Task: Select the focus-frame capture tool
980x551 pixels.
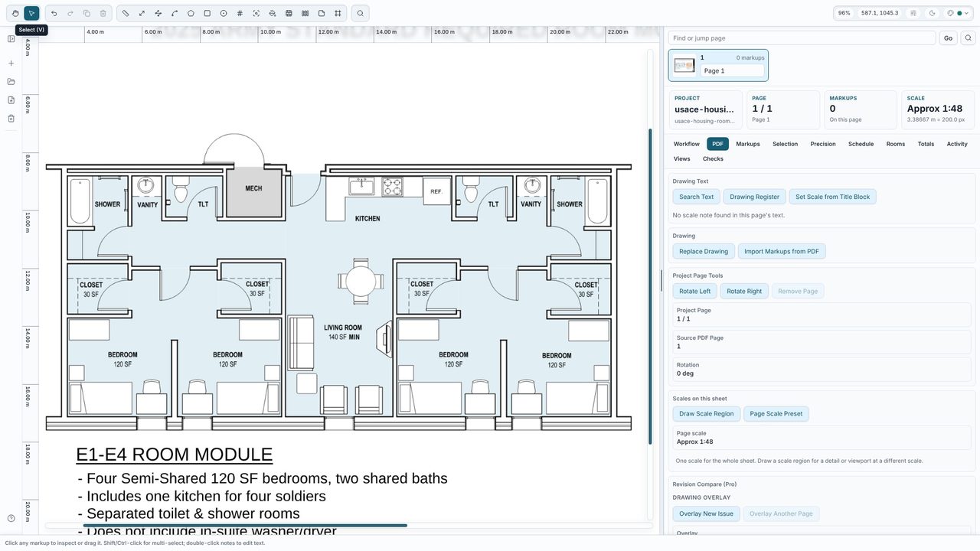Action: [256, 13]
